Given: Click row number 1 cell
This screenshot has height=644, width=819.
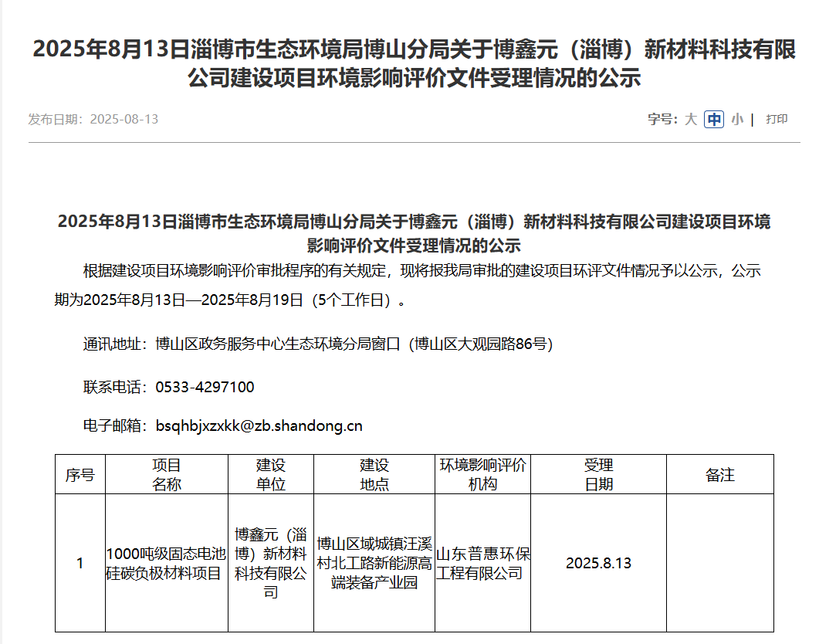Looking at the screenshot, I should [x=80, y=563].
